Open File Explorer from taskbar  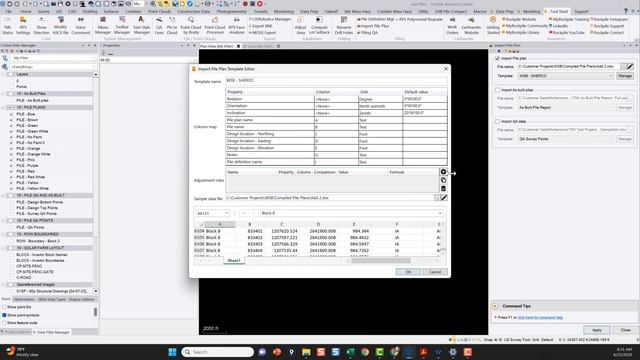pyautogui.click(x=306, y=352)
